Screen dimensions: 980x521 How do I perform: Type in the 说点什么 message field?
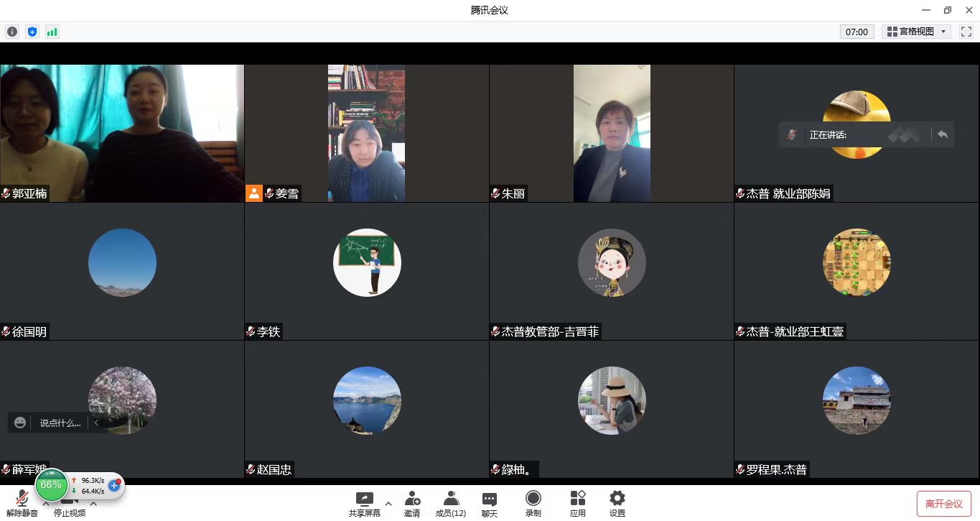point(60,423)
